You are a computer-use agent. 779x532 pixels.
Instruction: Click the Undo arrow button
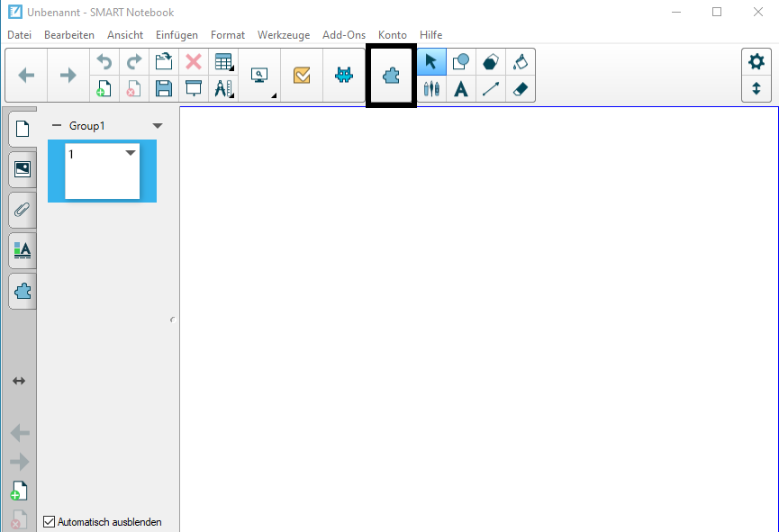(104, 62)
